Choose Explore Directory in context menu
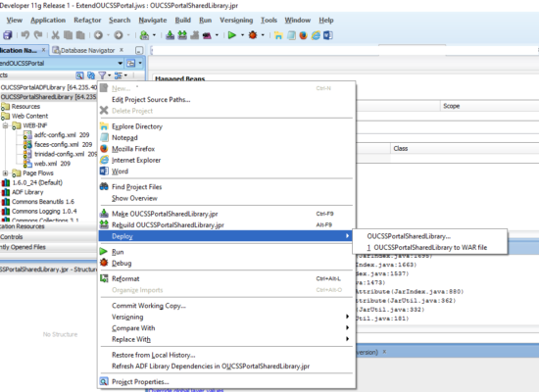The width and height of the screenshot is (539, 392). (137, 126)
